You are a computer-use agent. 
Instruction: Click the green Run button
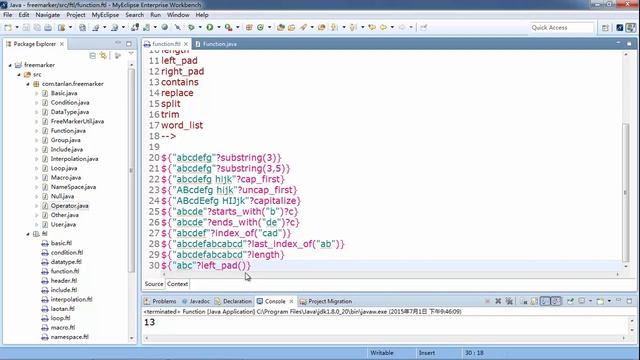(x=210, y=27)
